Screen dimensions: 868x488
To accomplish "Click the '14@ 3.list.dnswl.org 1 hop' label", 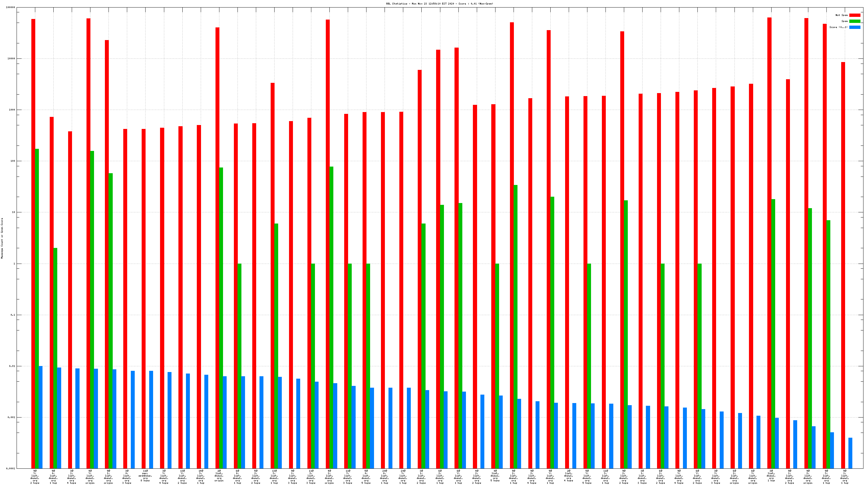I will (200, 477).
